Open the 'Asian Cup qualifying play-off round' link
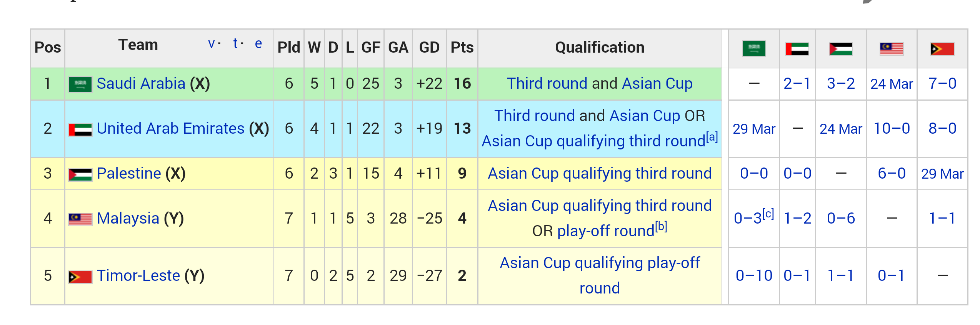The height and width of the screenshot is (325, 980). pos(600,275)
